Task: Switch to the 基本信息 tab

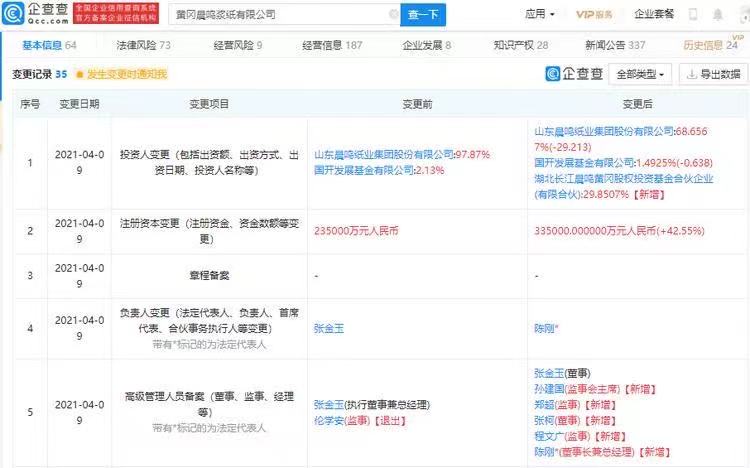Action: (49, 45)
